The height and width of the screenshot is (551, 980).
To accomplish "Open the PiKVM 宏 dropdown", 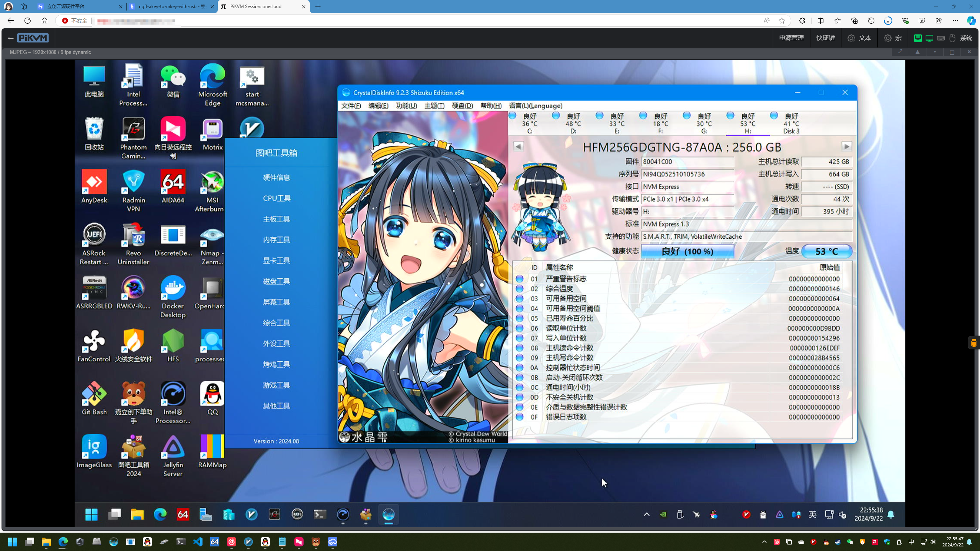I will 893,38.
